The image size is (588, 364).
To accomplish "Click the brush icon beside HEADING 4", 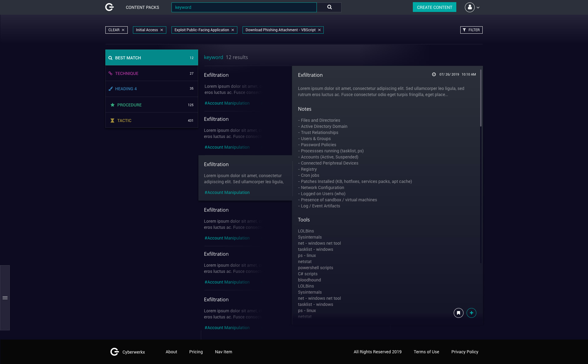I will 111,89.
